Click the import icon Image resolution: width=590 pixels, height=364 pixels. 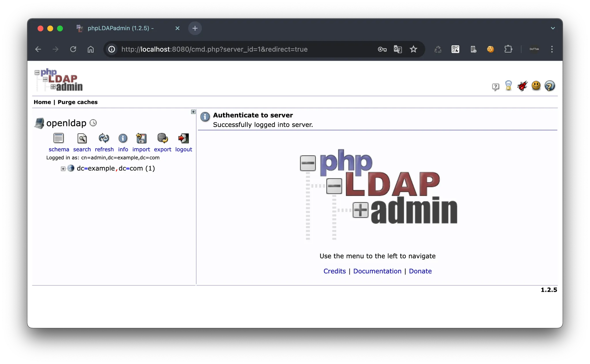(141, 139)
